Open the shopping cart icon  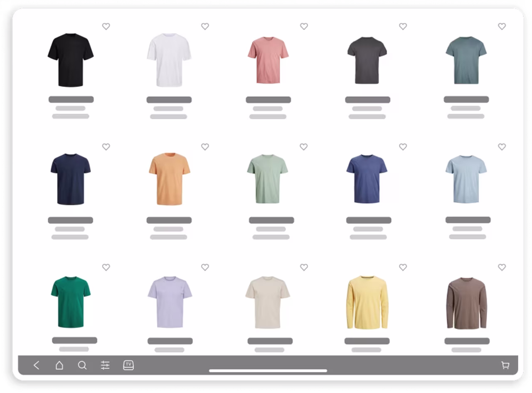point(505,365)
